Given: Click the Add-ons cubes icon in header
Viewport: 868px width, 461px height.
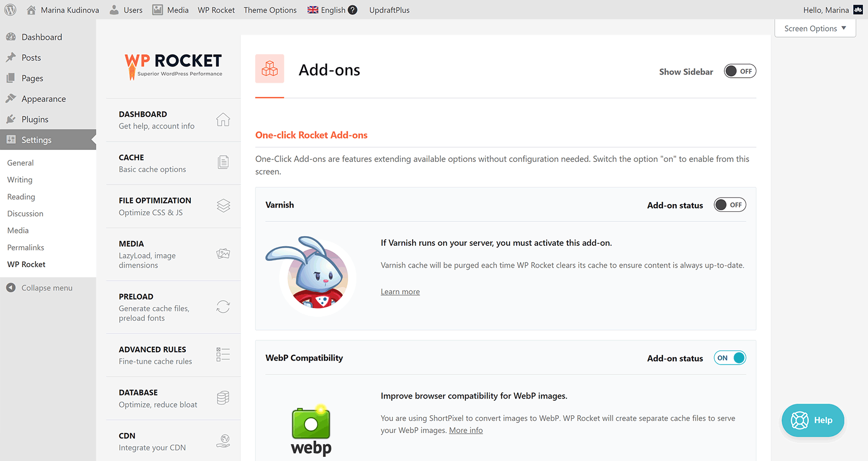Looking at the screenshot, I should coord(270,69).
